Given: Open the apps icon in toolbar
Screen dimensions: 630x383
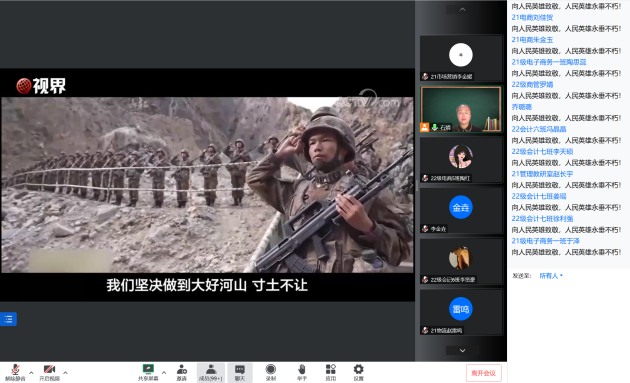Looking at the screenshot, I should [331, 373].
